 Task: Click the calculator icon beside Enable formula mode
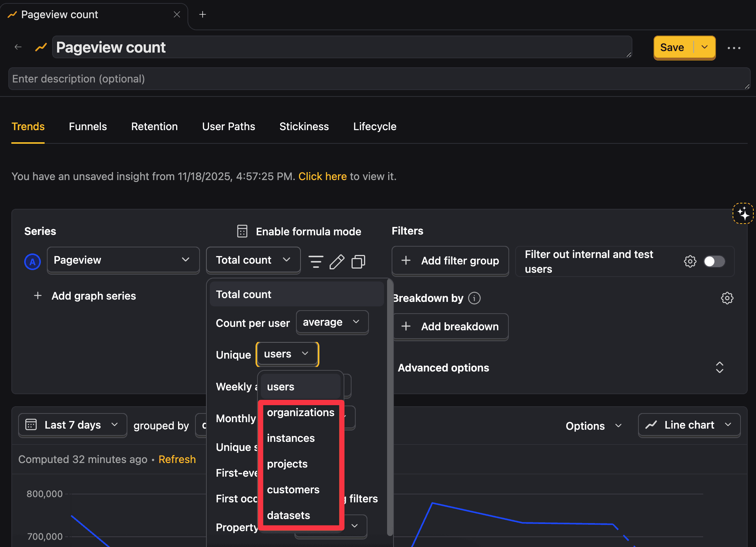point(242,231)
